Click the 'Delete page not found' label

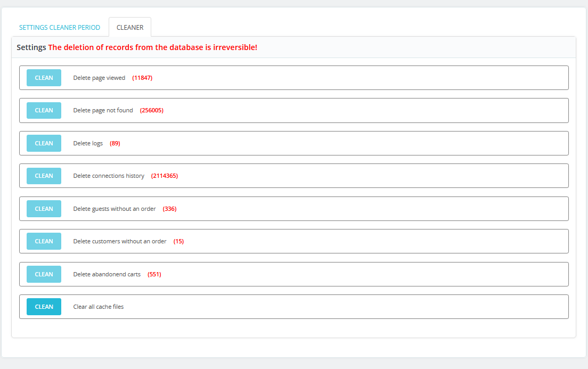click(x=103, y=111)
